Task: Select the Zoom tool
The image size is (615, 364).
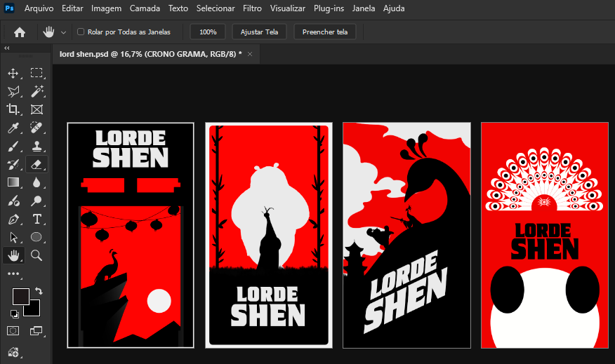Action: (37, 255)
